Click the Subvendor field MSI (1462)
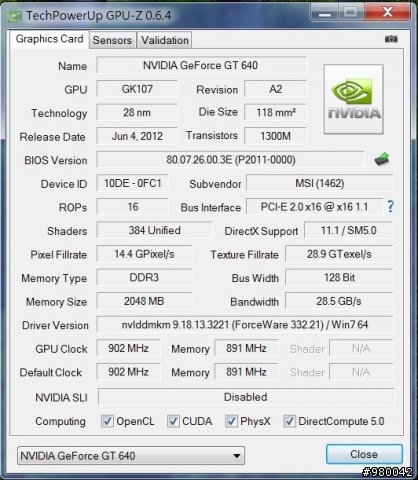 coord(320,183)
